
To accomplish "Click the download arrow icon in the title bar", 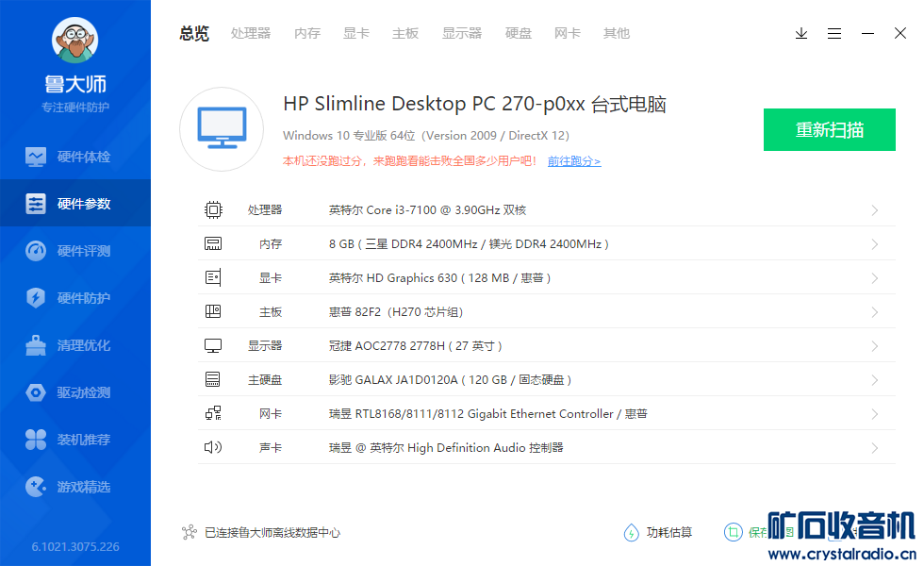I will [x=800, y=34].
